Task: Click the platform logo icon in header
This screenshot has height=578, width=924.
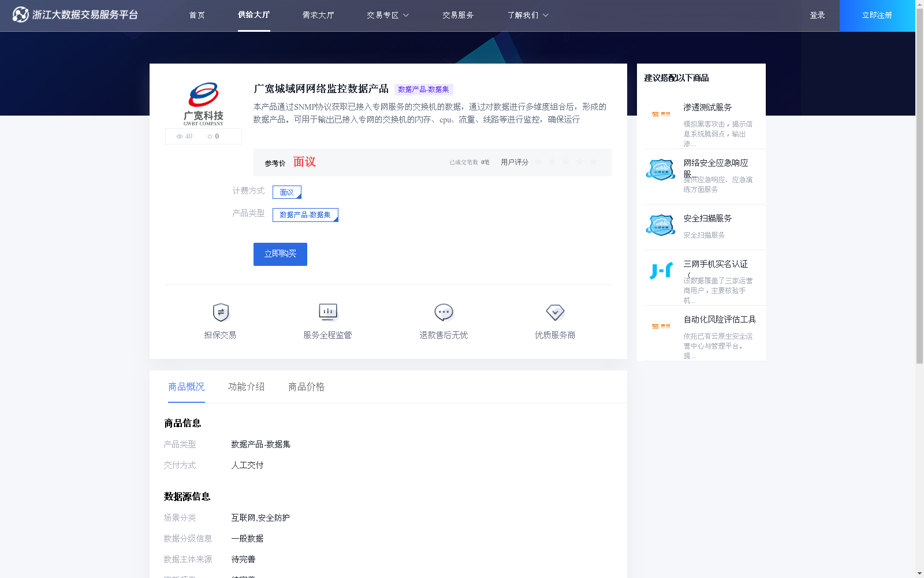Action: click(x=21, y=14)
